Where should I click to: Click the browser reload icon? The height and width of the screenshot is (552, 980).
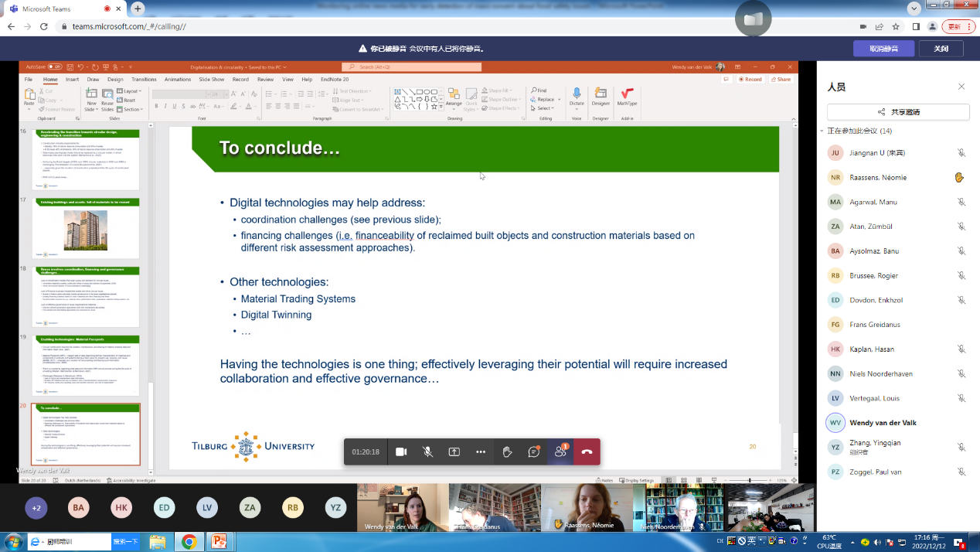pos(46,26)
